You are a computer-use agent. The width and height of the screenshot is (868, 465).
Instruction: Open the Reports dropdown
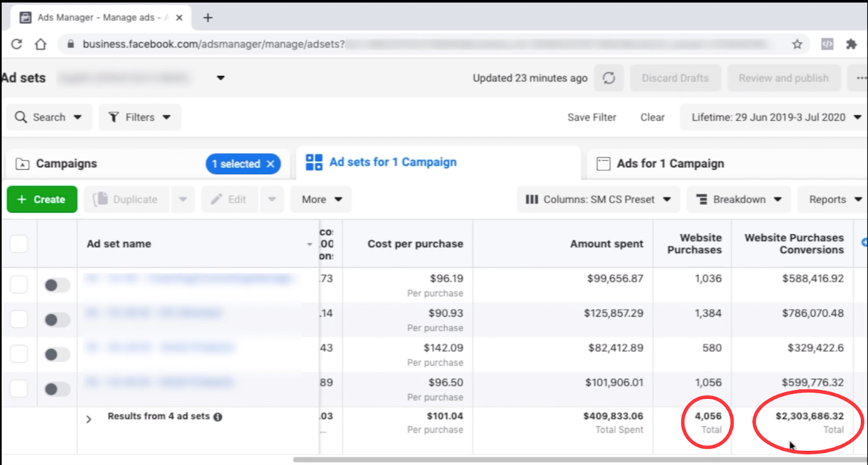click(834, 200)
